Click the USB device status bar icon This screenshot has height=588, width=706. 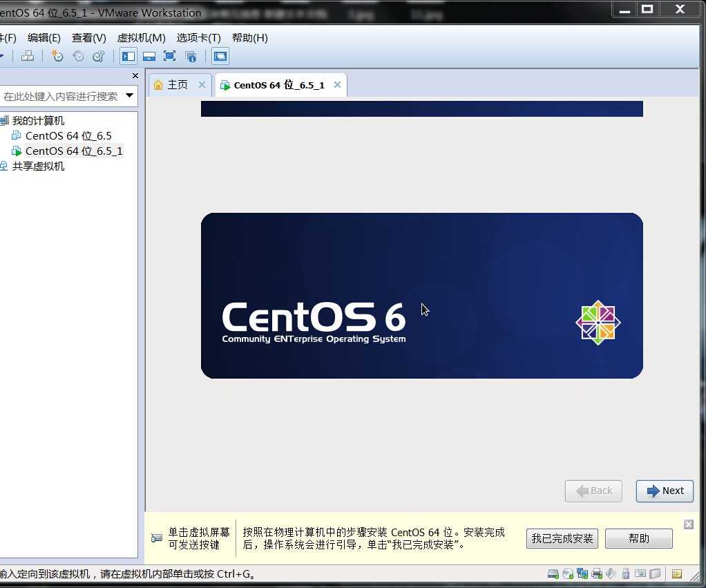(625, 573)
